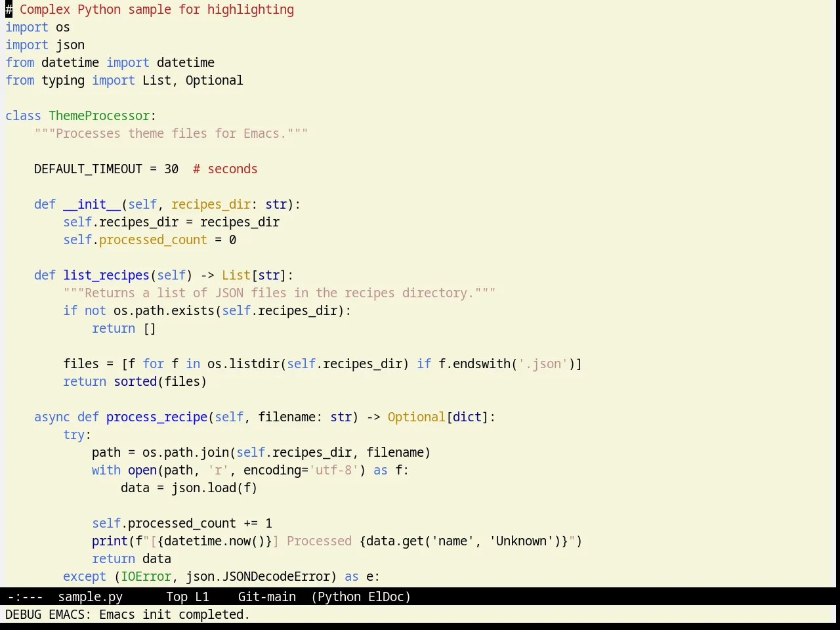Screen dimensions: 840x630
Task: Click 'json.load(f)' call
Action: pyautogui.click(x=215, y=488)
